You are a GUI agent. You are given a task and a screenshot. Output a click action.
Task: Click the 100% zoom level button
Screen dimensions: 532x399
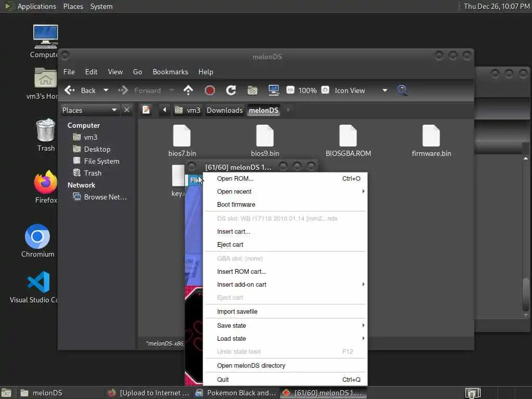click(308, 90)
